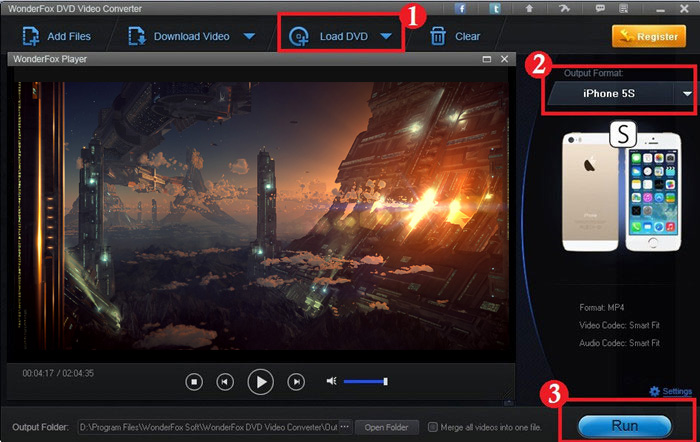Click the playback time 00:04:17 / 02:04:35
The height and width of the screenshot is (442, 700).
(58, 373)
